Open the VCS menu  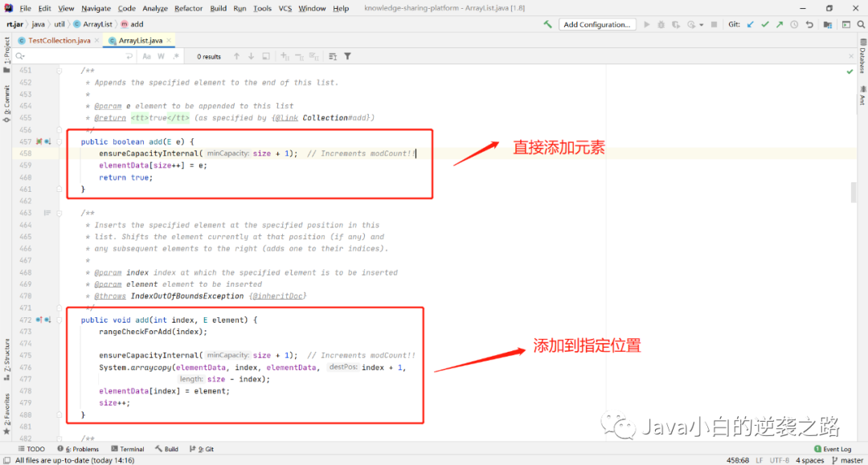coord(285,8)
